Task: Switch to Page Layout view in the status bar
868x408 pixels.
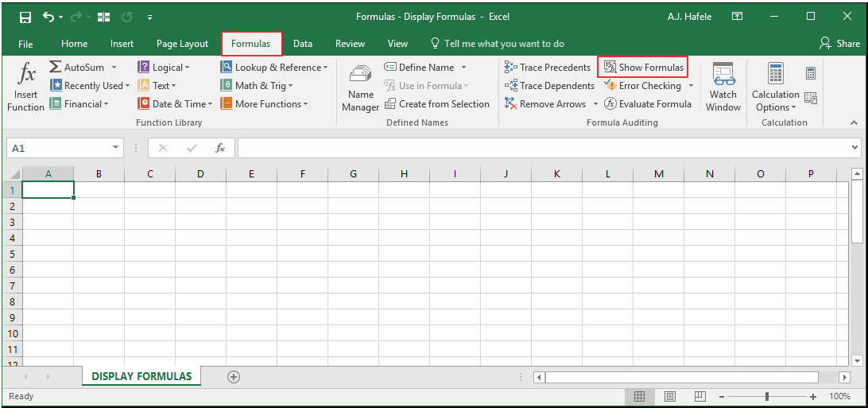Action: 670,396
